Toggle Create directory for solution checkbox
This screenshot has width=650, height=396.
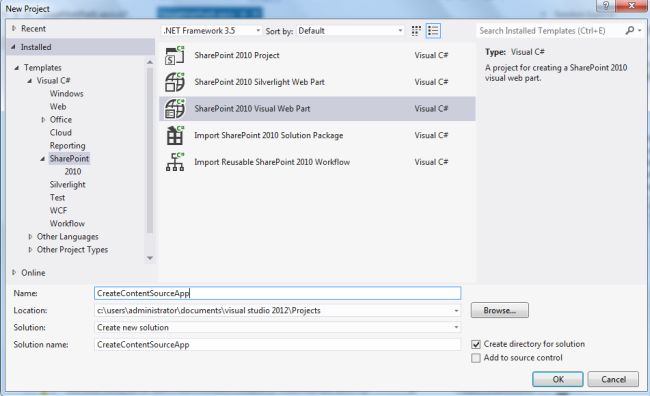click(x=476, y=344)
